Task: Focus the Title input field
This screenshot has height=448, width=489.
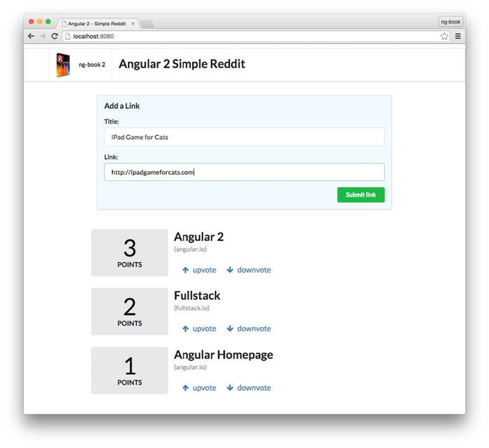Action: (x=244, y=137)
